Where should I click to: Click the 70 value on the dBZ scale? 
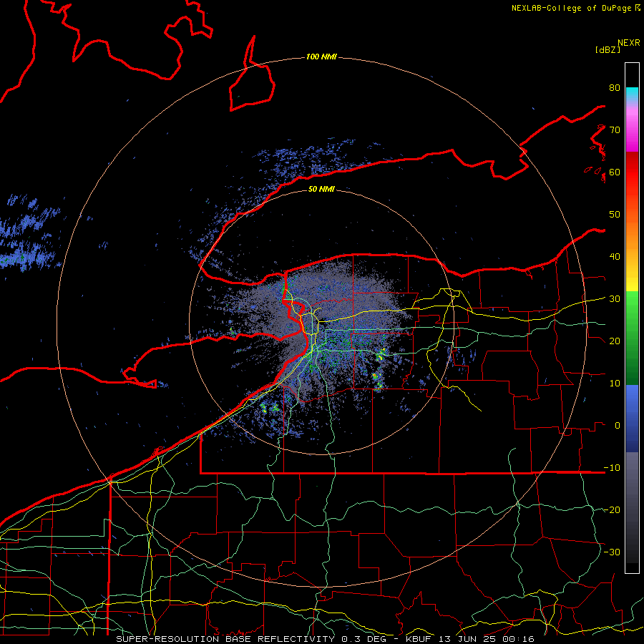coord(615,130)
